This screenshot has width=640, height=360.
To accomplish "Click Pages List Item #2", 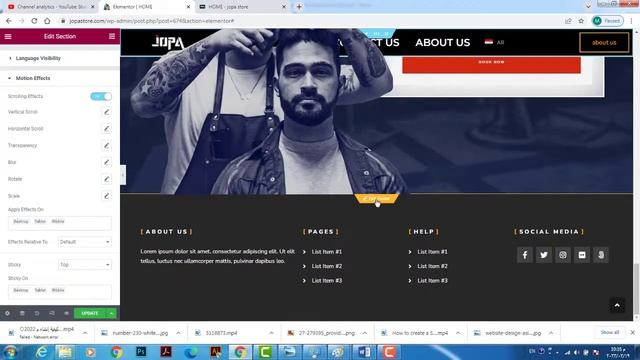I will pyautogui.click(x=327, y=266).
